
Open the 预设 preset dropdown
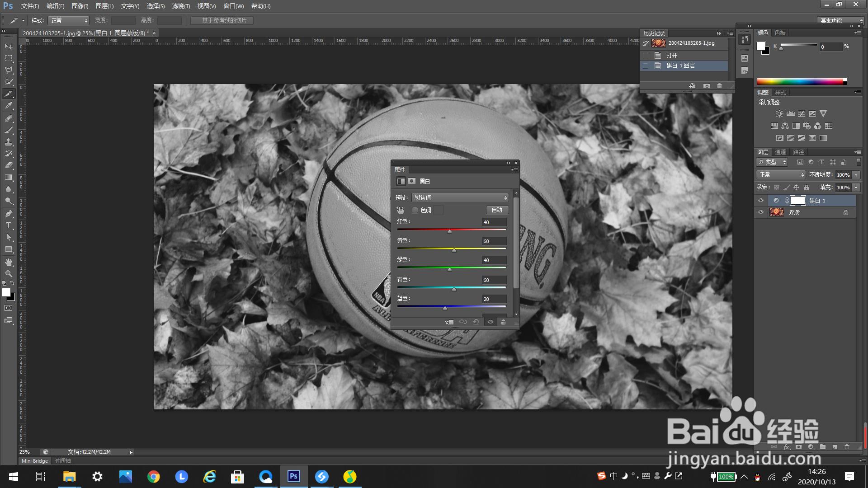460,198
